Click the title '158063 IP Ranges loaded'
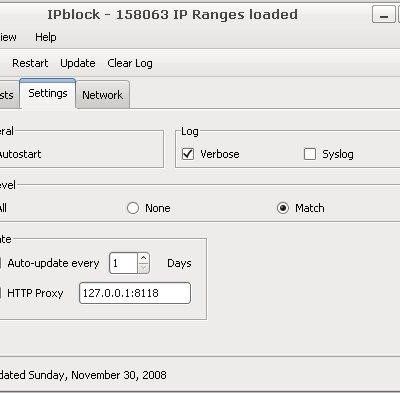This screenshot has height=393, width=400. point(207,15)
